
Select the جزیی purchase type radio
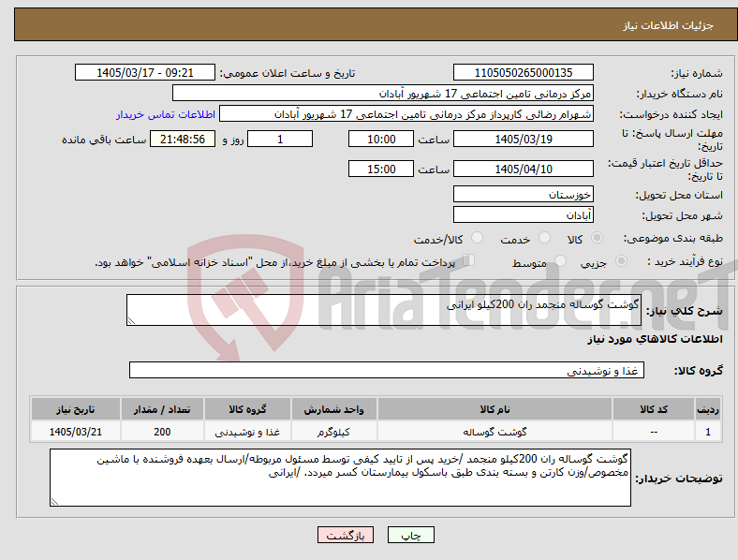click(x=621, y=261)
